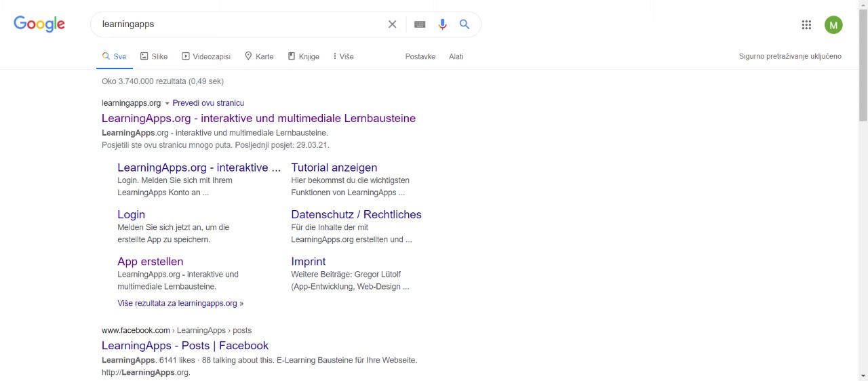The width and height of the screenshot is (868, 381).
Task: Click the Prevedi ovu stranicu link
Action: tap(208, 103)
